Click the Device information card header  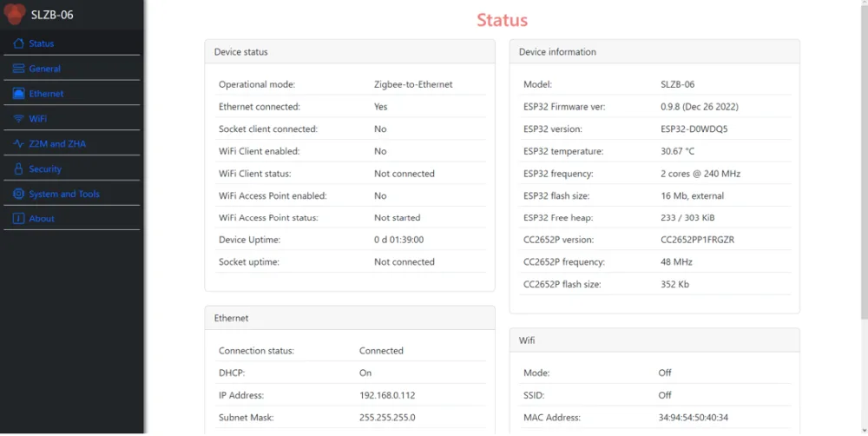pyautogui.click(x=654, y=52)
